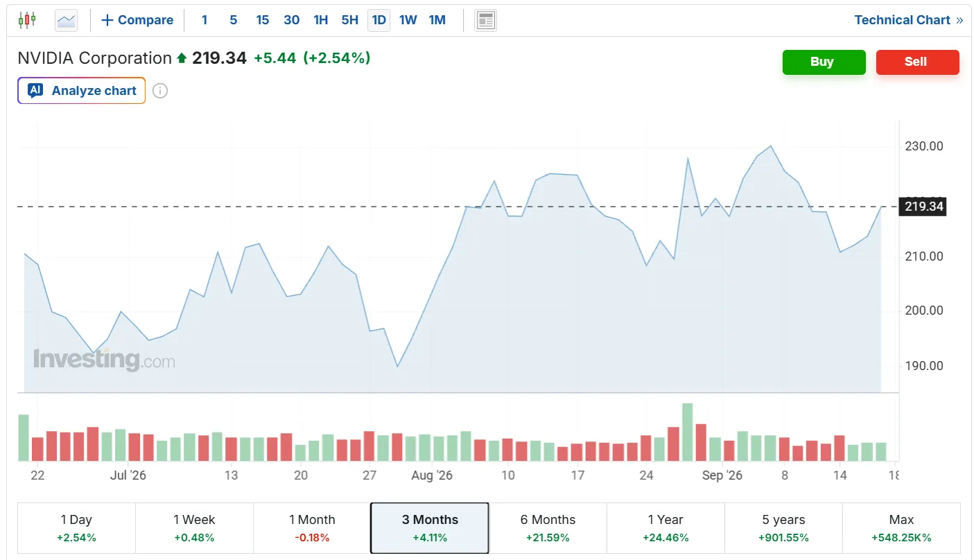
Task: Choose the 1W interval
Action: pos(408,20)
